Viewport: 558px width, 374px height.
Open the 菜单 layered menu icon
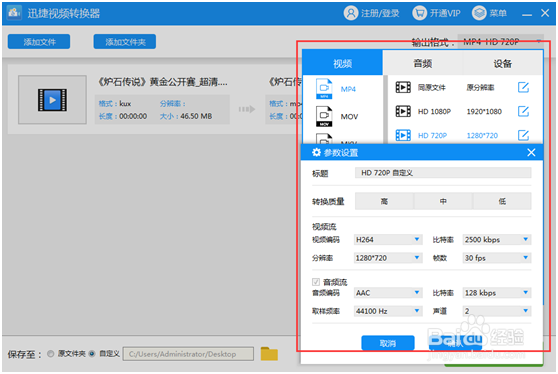(x=479, y=13)
